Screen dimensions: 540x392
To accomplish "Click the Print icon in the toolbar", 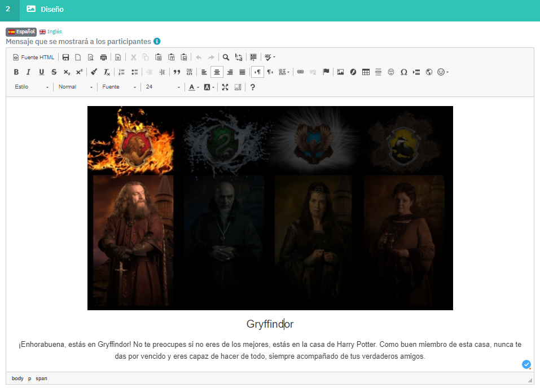I will click(103, 57).
